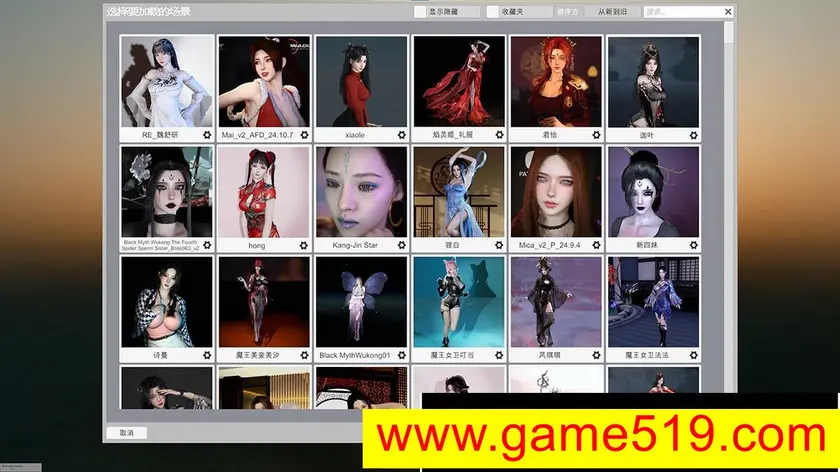
Task: Enable the 显示隐藏 checkbox
Action: (x=420, y=12)
